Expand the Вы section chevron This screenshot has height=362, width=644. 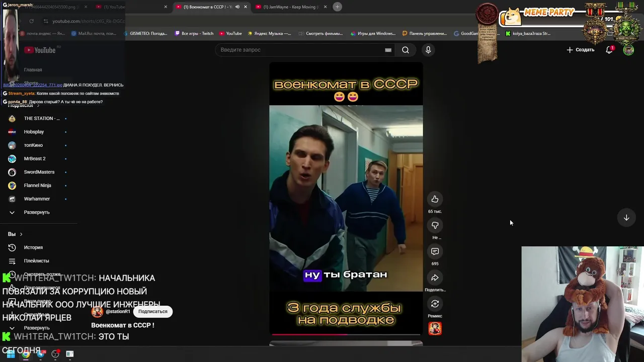tap(21, 234)
